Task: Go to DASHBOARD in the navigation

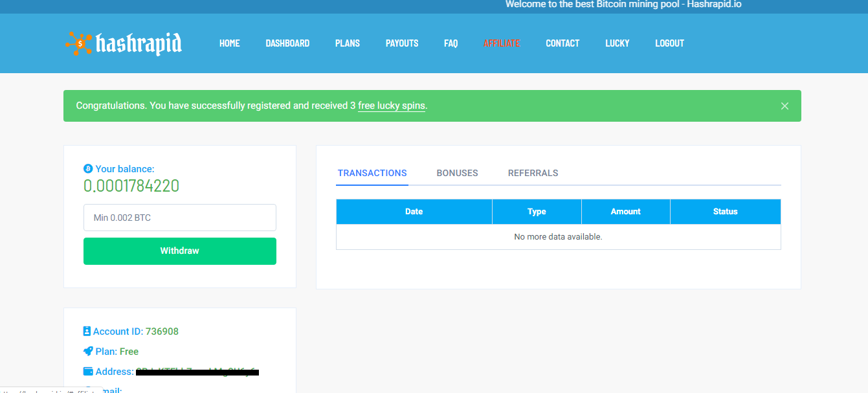Action: 287,43
